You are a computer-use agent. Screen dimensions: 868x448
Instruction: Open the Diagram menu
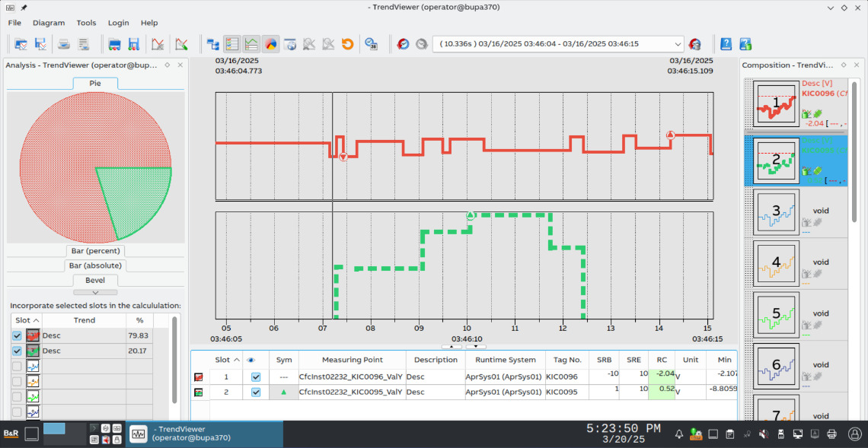[x=49, y=22]
